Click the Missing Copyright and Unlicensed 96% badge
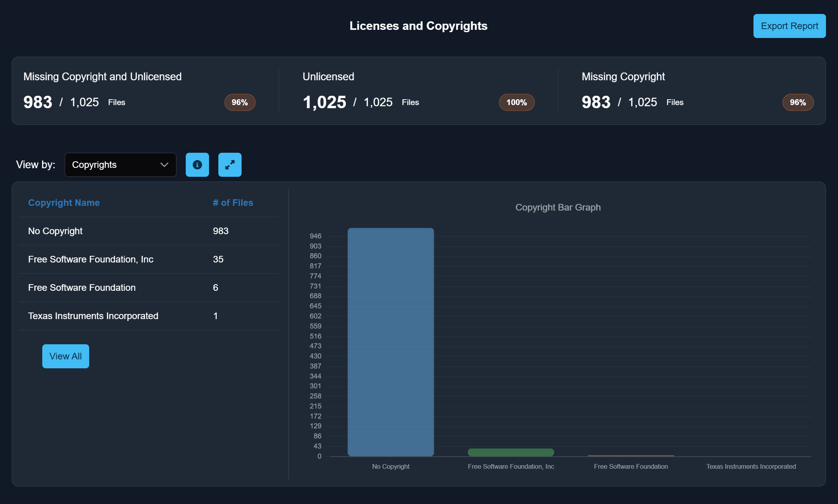Viewport: 838px width, 504px height. (x=240, y=102)
